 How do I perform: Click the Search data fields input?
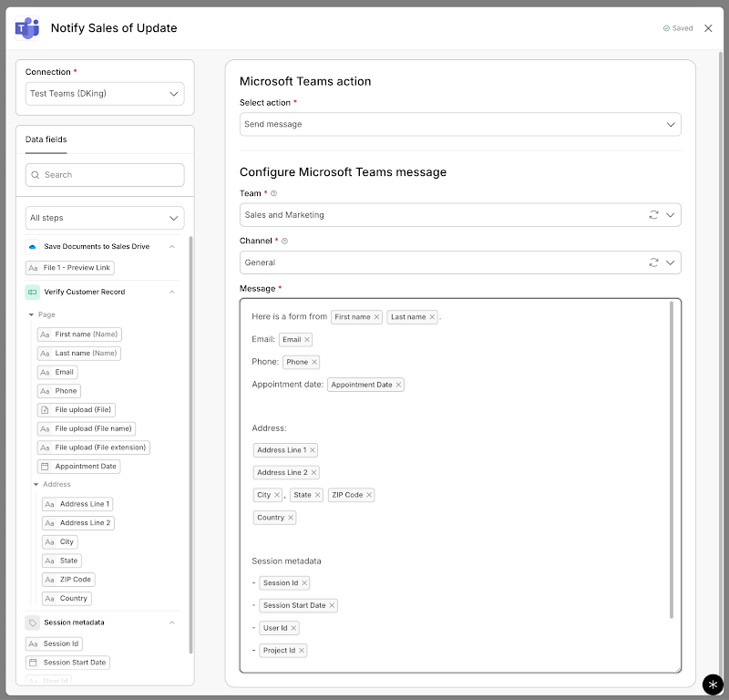pyautogui.click(x=105, y=175)
